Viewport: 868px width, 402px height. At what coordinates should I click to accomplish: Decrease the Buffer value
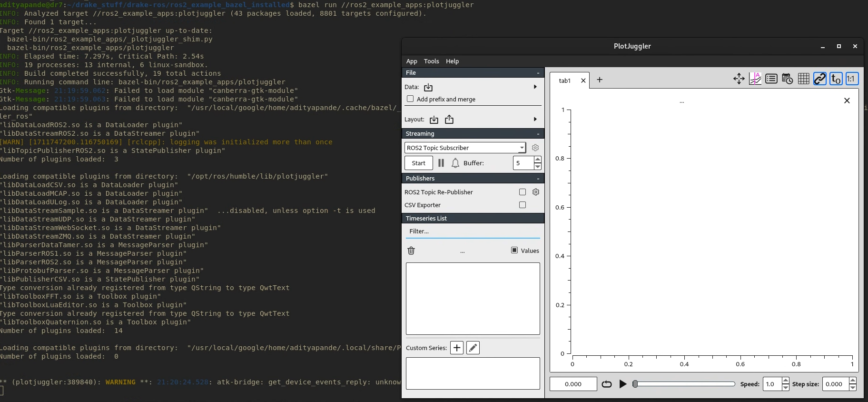point(538,166)
